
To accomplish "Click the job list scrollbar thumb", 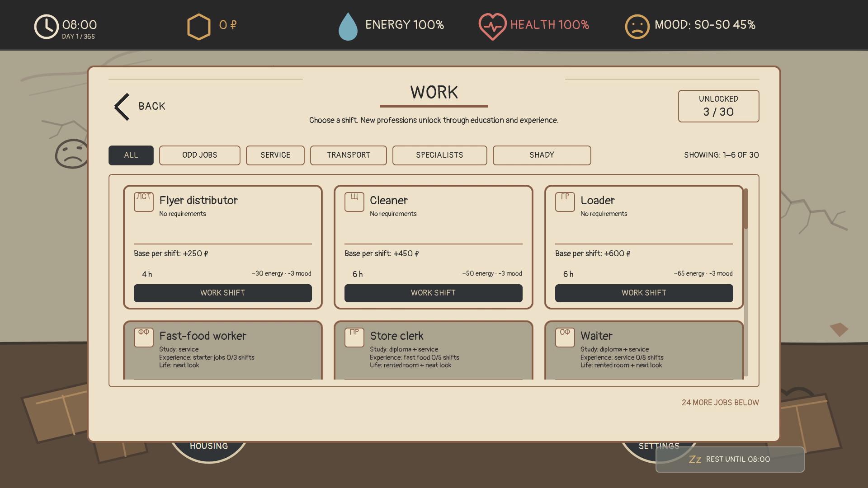I will pyautogui.click(x=745, y=209).
